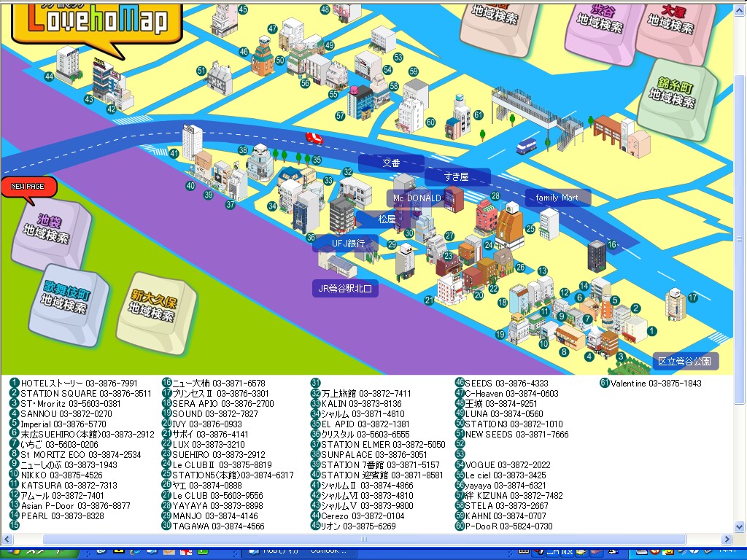Click map marker 13 on the map

[543, 271]
